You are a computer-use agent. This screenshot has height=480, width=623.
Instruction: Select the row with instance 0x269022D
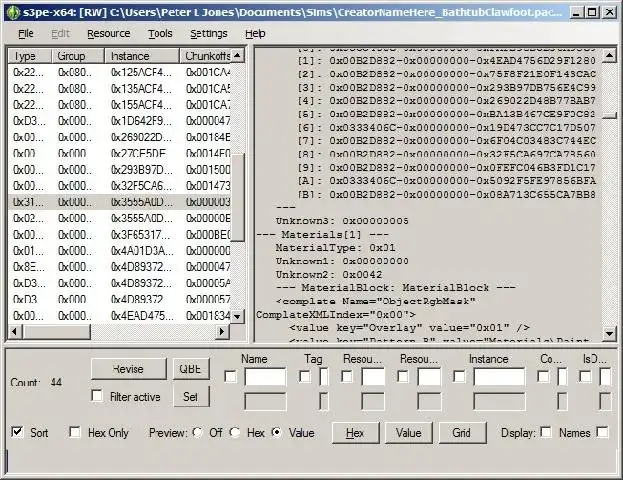[119, 137]
